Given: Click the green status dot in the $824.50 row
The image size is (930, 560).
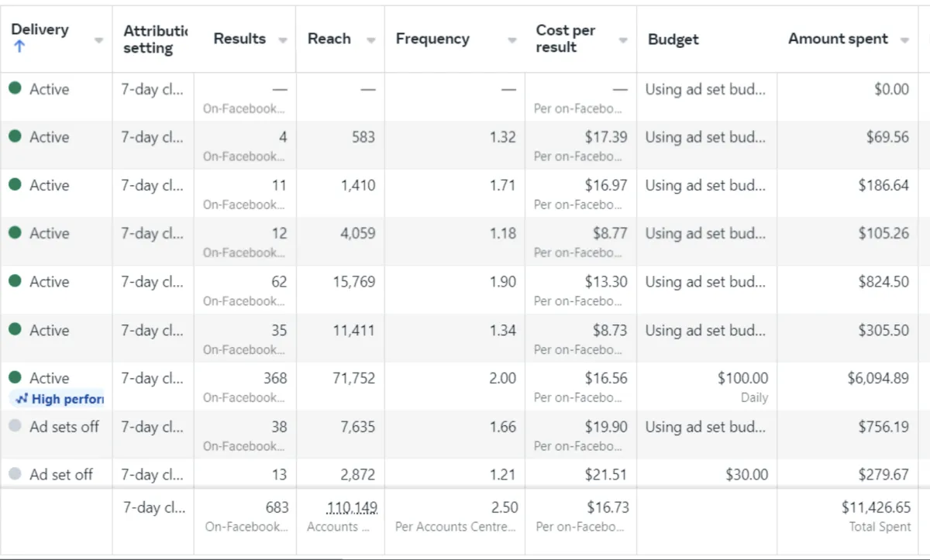Looking at the screenshot, I should [x=15, y=281].
